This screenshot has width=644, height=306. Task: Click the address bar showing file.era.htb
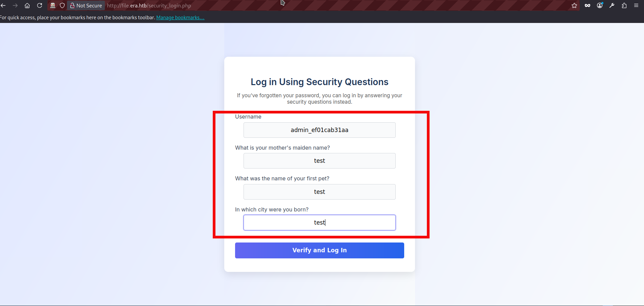[149, 5]
